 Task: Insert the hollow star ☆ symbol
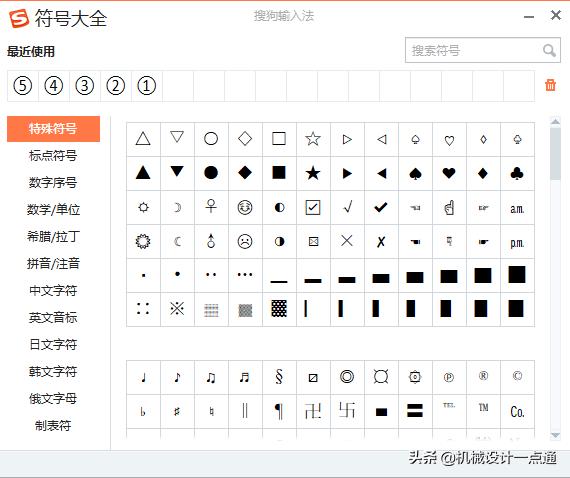pyautogui.click(x=313, y=139)
